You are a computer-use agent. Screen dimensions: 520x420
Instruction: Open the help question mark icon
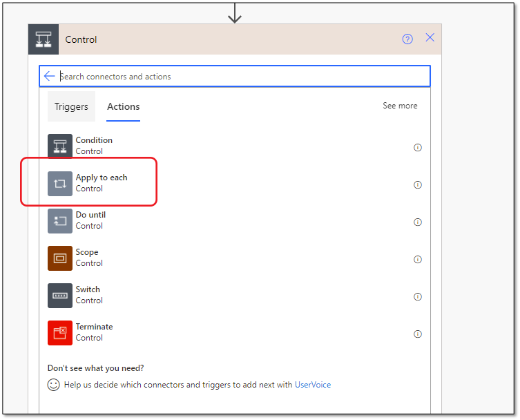[x=407, y=39]
